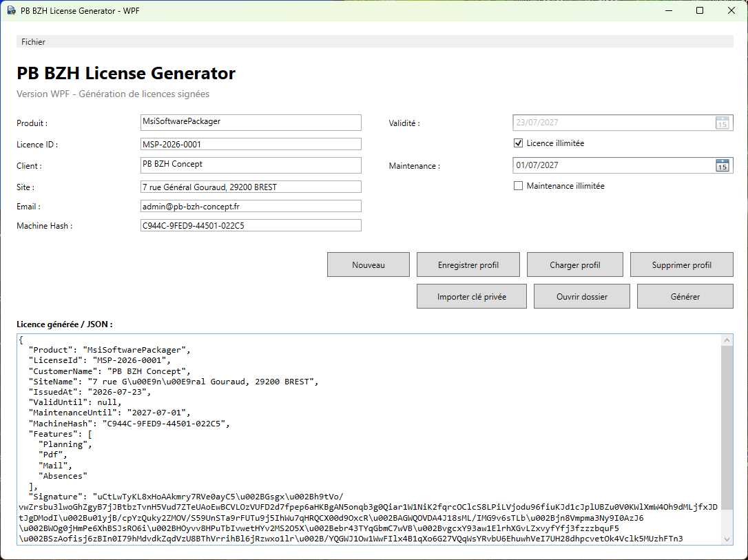Click the Version WPF subtitle text

click(113, 94)
